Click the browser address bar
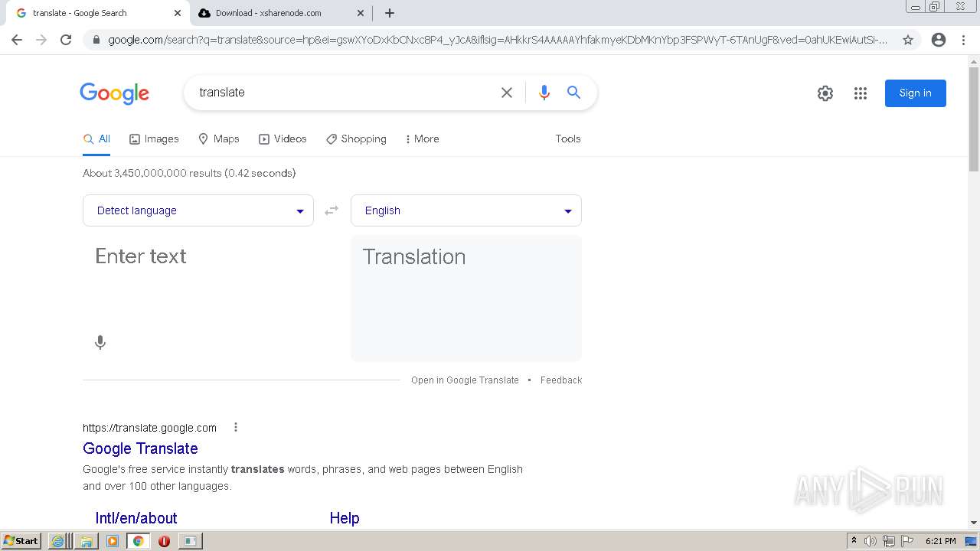The height and width of the screenshot is (551, 980). point(498,40)
